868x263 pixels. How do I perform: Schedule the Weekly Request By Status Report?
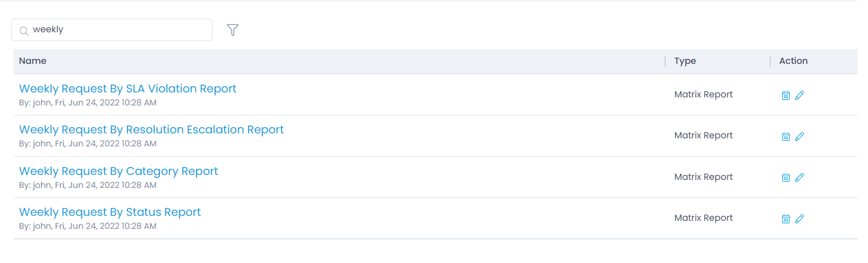tap(785, 218)
